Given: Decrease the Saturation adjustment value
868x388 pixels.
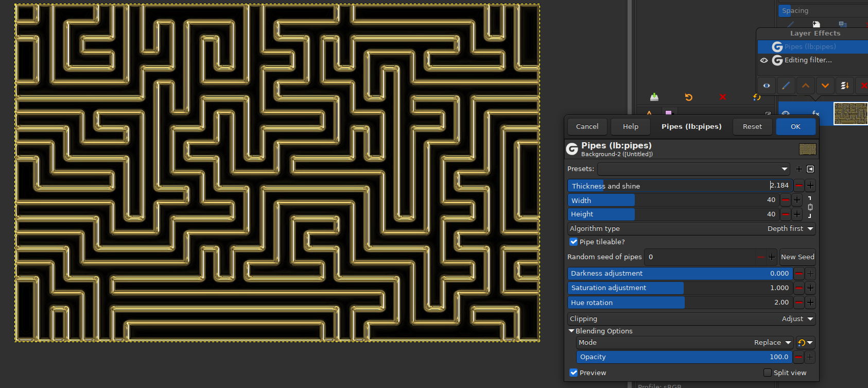Looking at the screenshot, I should point(799,288).
